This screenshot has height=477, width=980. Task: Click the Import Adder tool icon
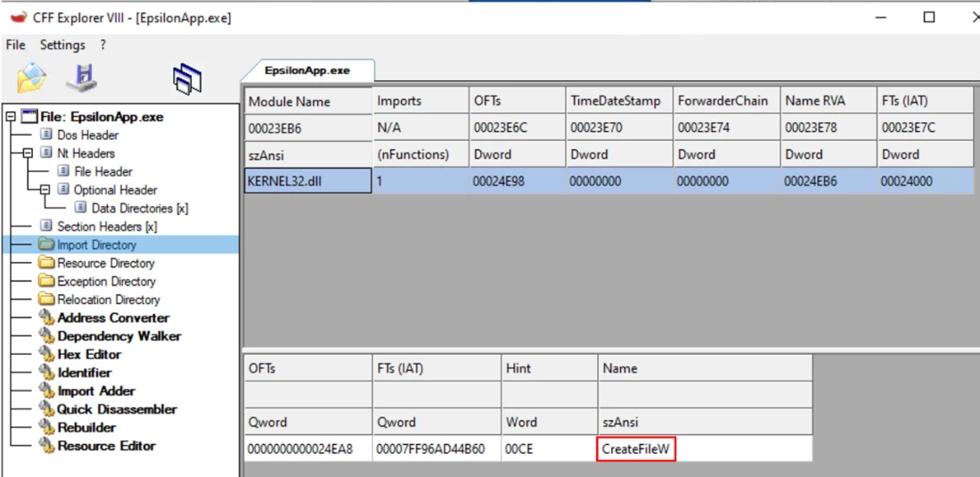coord(47,391)
